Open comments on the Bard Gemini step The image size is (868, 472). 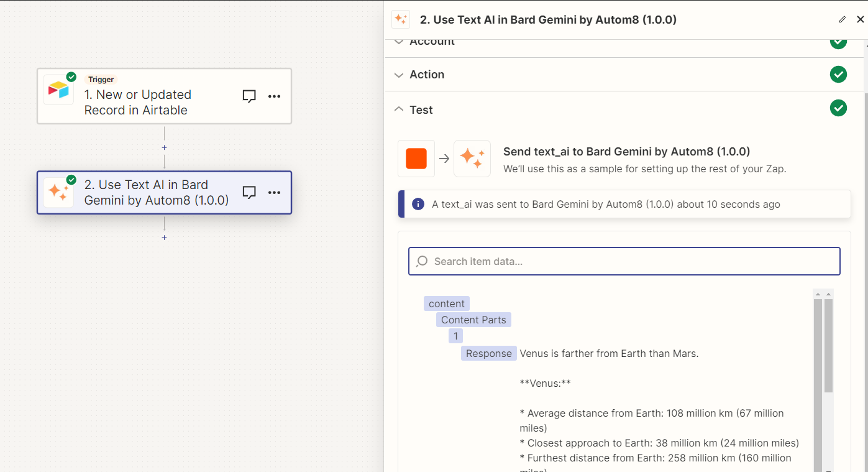pyautogui.click(x=249, y=193)
